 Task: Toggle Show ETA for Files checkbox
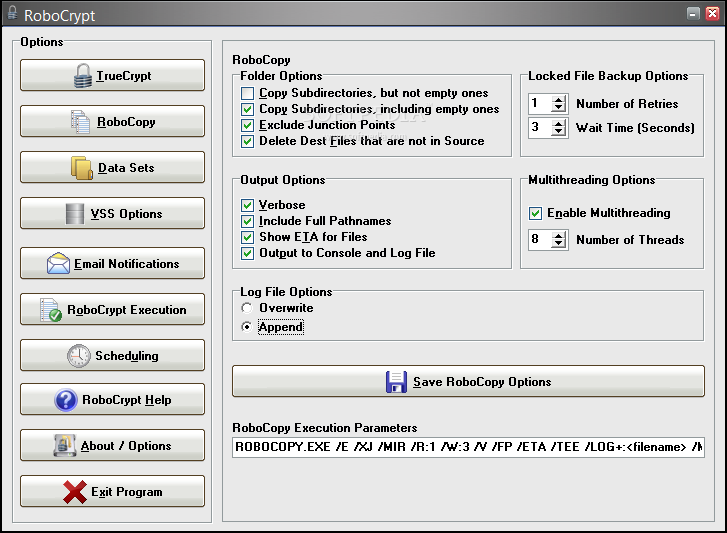coord(248,237)
